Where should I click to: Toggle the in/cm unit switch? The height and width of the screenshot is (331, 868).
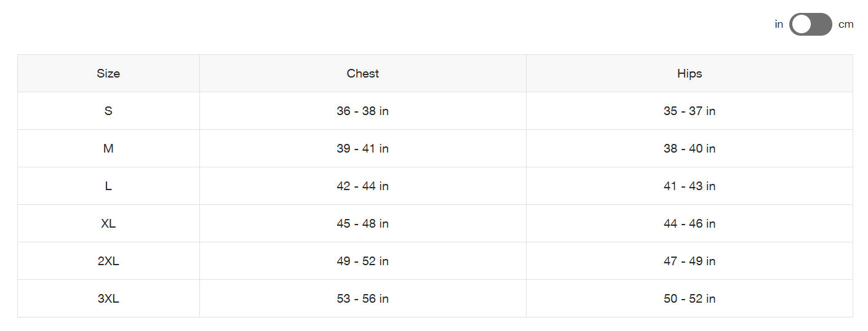click(x=811, y=25)
